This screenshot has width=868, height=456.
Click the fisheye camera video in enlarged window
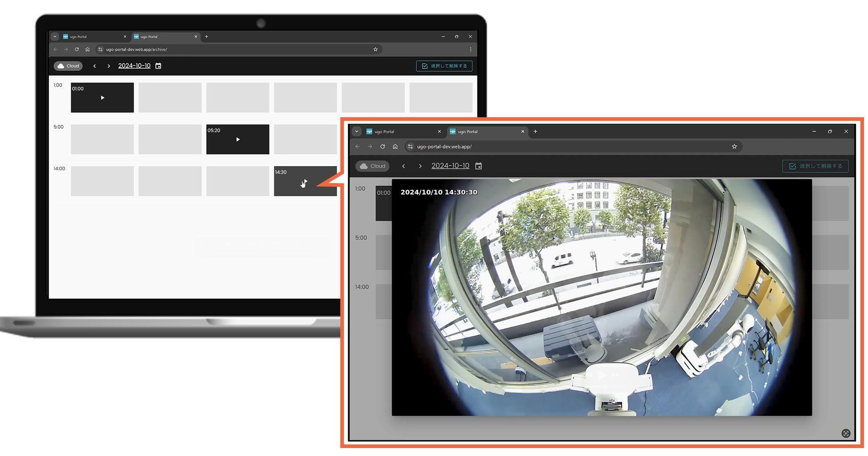[x=602, y=297]
